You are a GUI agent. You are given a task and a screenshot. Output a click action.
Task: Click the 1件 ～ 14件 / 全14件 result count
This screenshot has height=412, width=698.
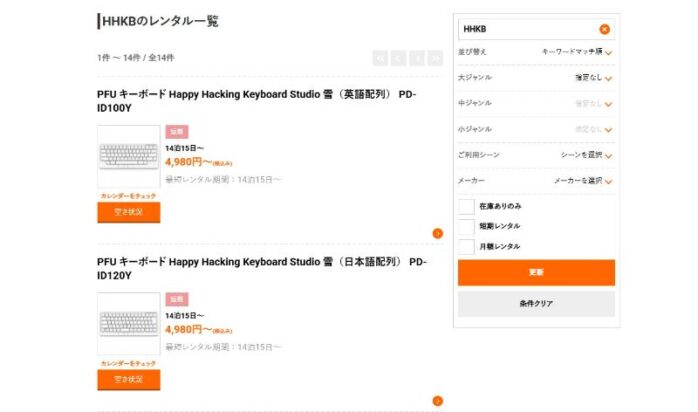pyautogui.click(x=136, y=58)
